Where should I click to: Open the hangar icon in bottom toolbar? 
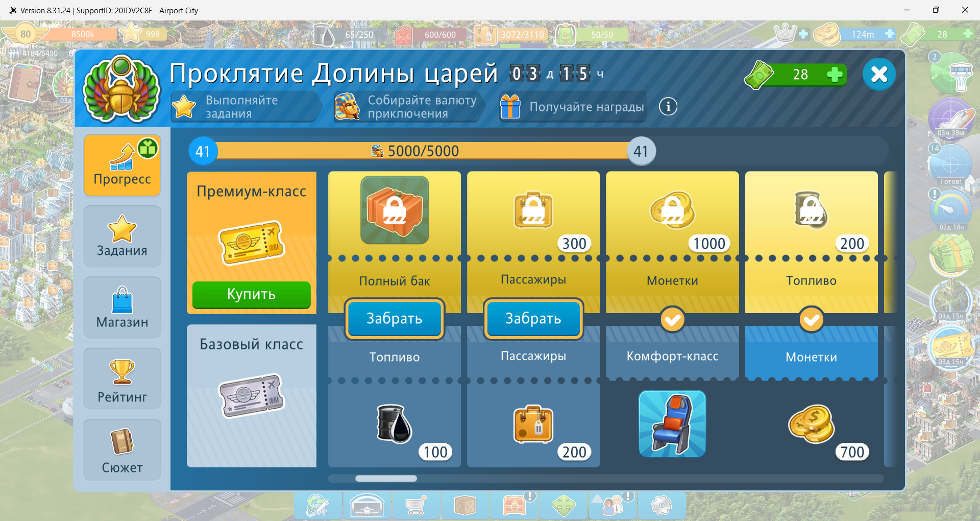[367, 506]
